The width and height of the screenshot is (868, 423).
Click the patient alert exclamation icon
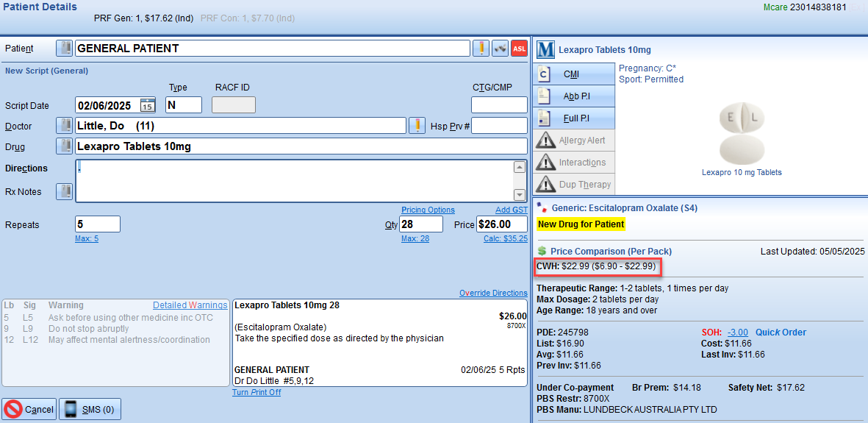481,49
